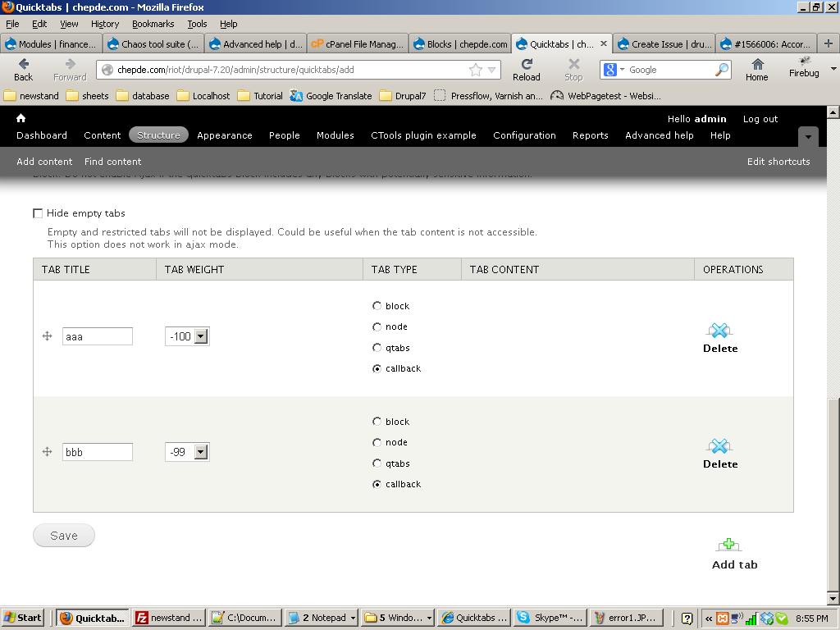
Task: Open the -99 tab weight dropdown
Action: click(187, 452)
